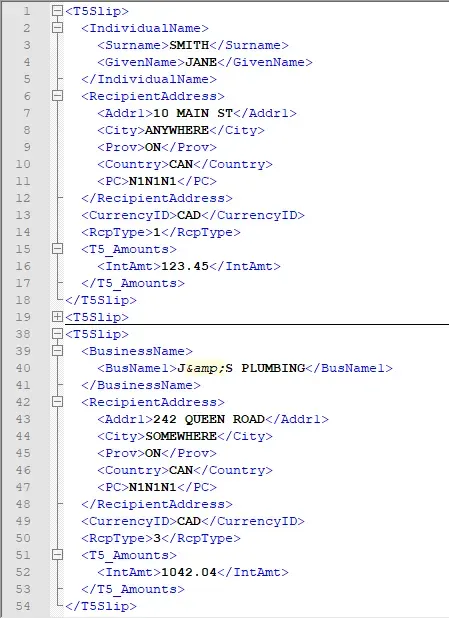The height and width of the screenshot is (618, 449).
Task: Place cursor in the 1042.04 IntAmt value
Action: (189, 572)
